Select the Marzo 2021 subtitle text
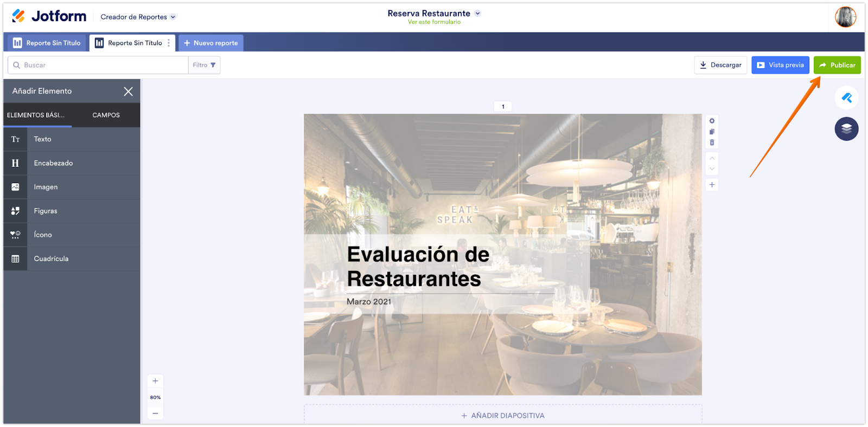 [x=369, y=302]
